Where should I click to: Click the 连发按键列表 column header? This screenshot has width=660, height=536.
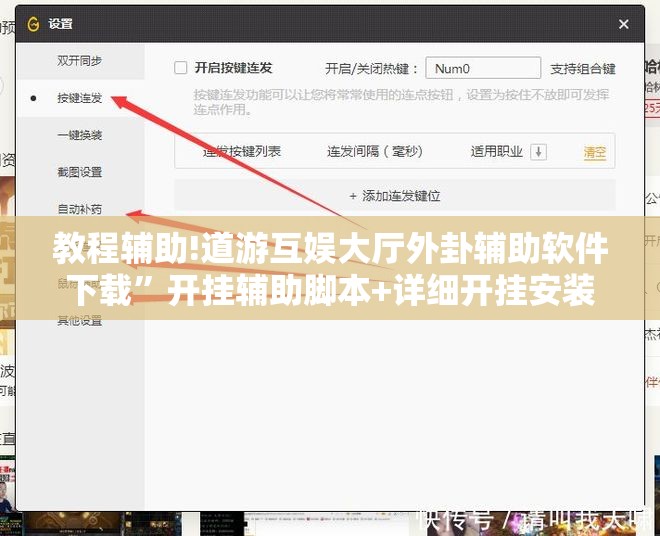pos(242,151)
